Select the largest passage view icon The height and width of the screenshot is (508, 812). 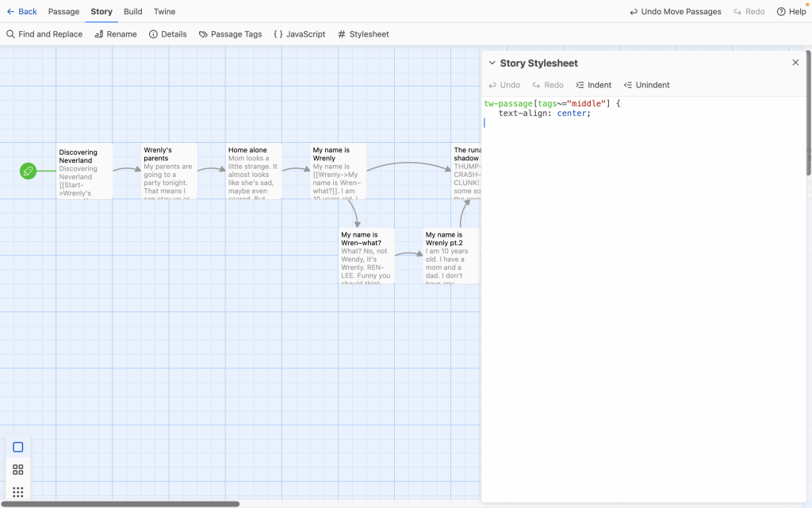(x=18, y=447)
